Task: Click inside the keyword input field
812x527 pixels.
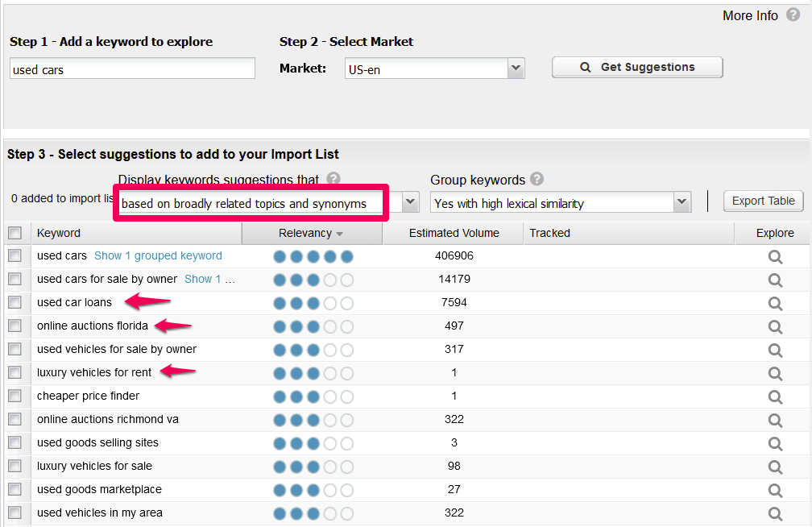Action: 131,68
